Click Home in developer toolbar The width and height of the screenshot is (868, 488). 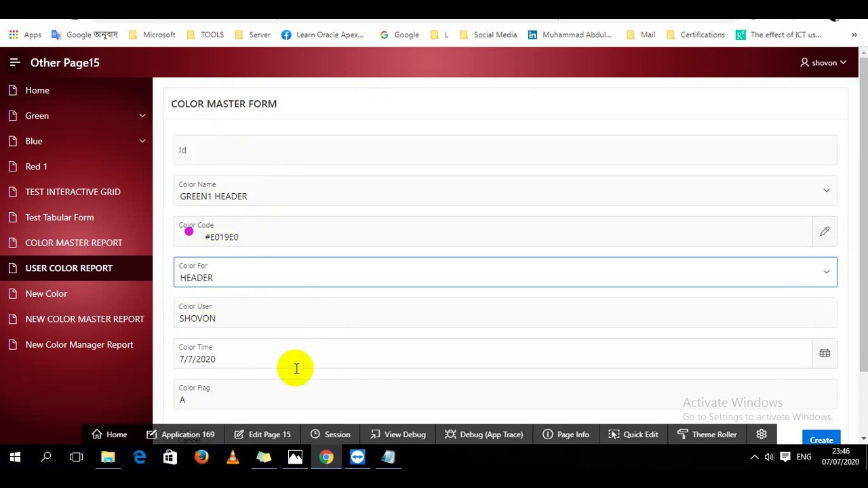point(110,434)
